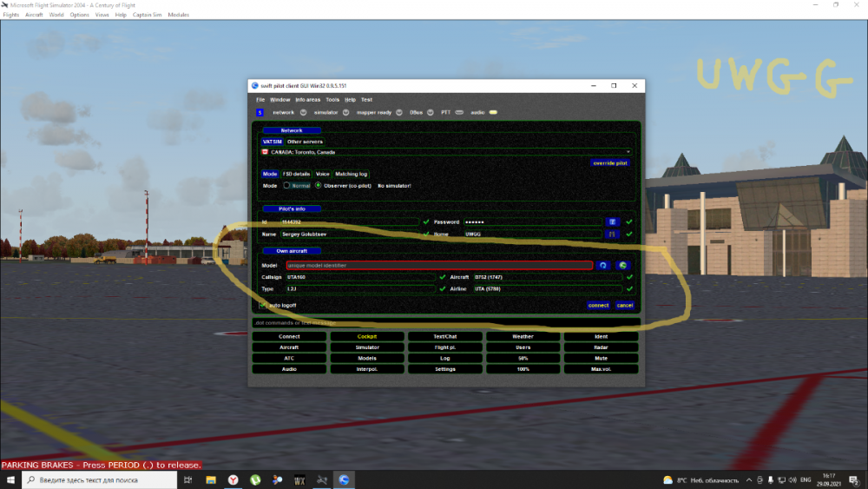Click the unique model identifier input field
This screenshot has width=868, height=489.
tap(438, 265)
